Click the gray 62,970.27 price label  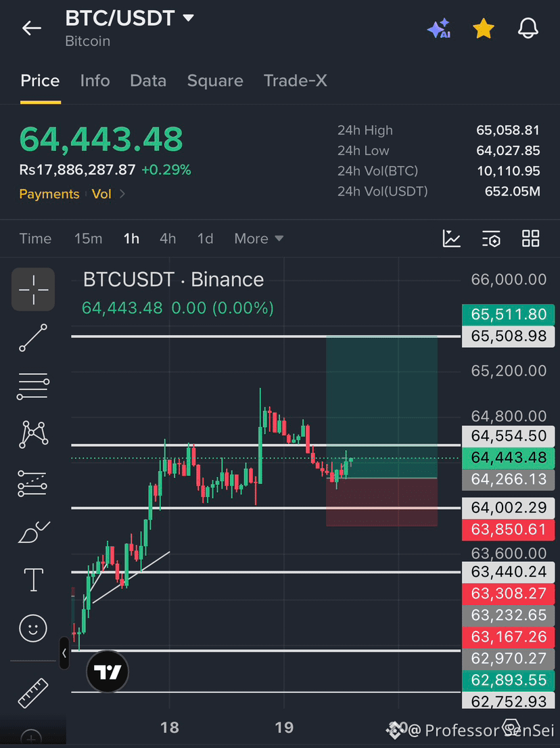(x=509, y=659)
